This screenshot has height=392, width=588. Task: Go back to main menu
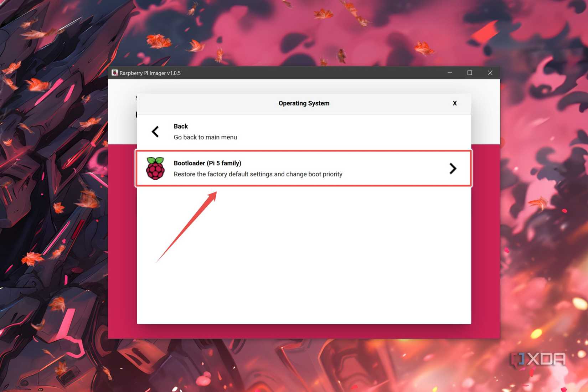(205, 131)
